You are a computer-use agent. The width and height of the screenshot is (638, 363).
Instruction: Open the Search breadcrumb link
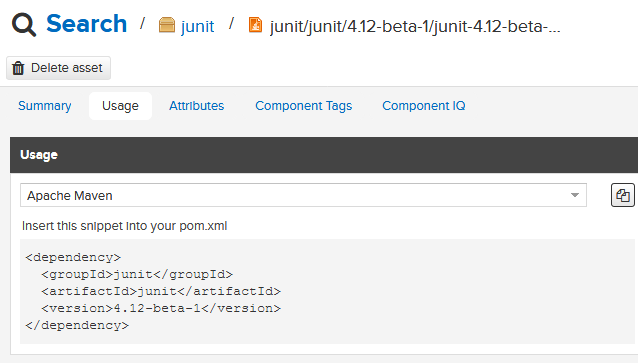click(87, 24)
